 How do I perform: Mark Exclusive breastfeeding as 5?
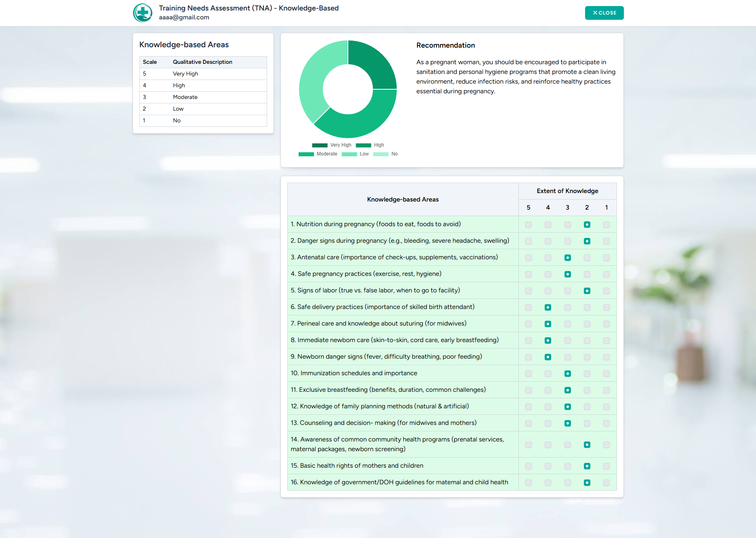click(529, 390)
